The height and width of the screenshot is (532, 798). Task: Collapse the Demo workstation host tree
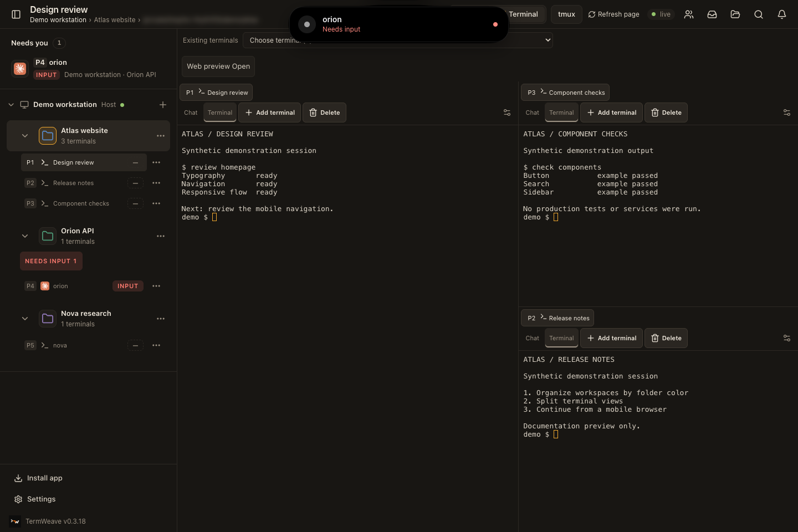(11, 105)
